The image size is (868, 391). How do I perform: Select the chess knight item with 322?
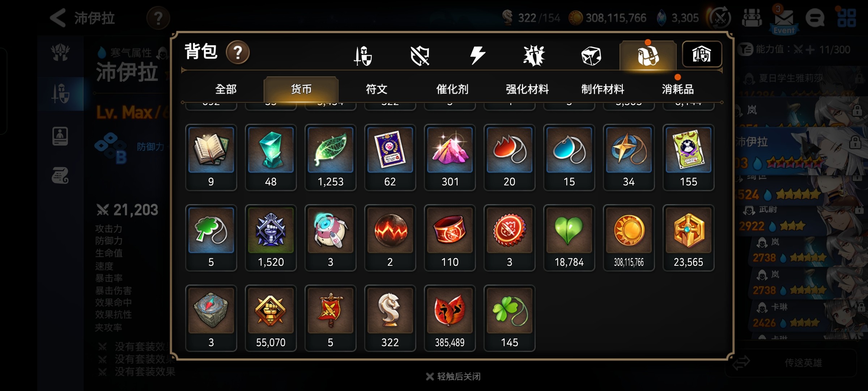click(390, 318)
